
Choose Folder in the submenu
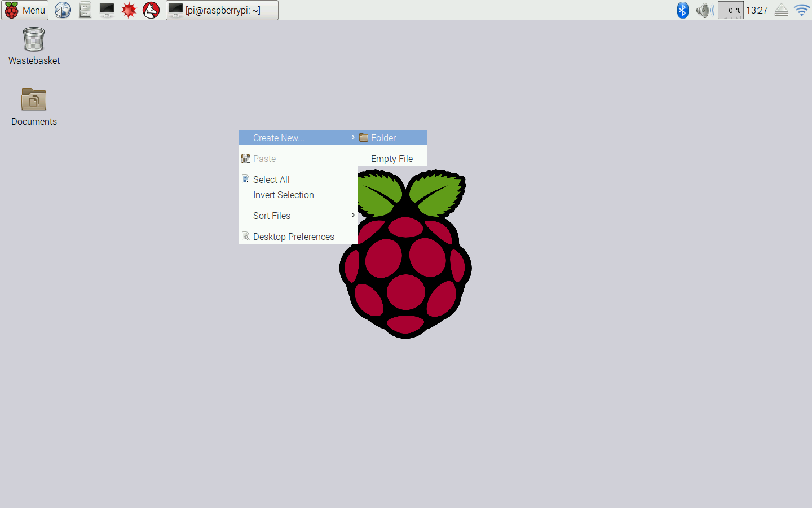coord(392,138)
